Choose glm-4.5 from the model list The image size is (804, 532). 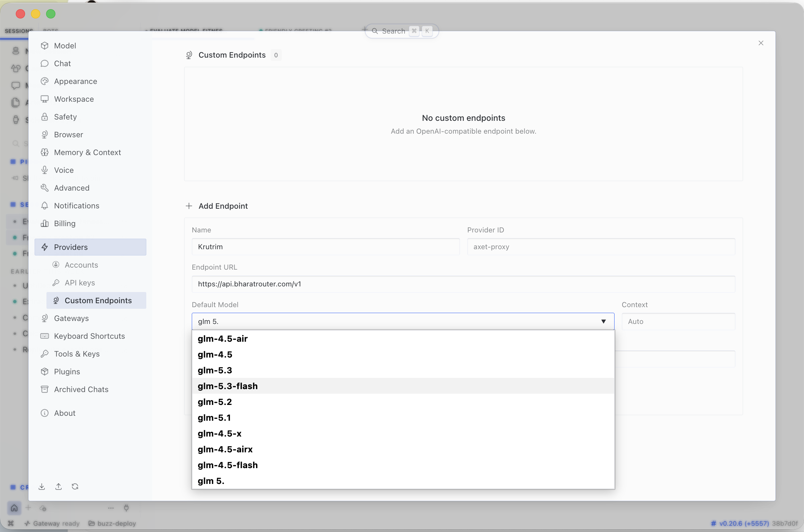pyautogui.click(x=403, y=355)
